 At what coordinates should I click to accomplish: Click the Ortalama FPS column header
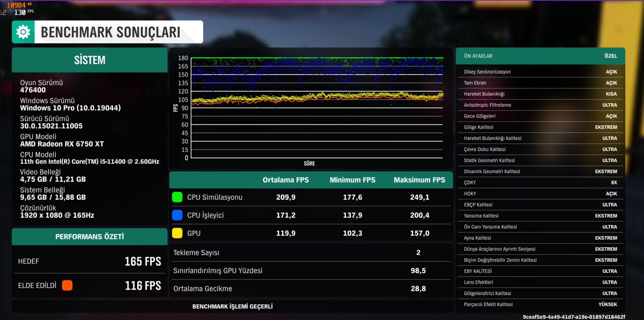pos(285,180)
